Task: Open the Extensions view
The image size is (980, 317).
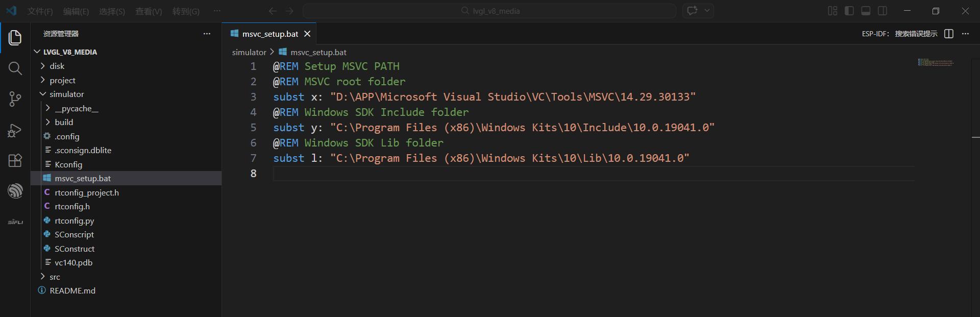Action: click(15, 161)
